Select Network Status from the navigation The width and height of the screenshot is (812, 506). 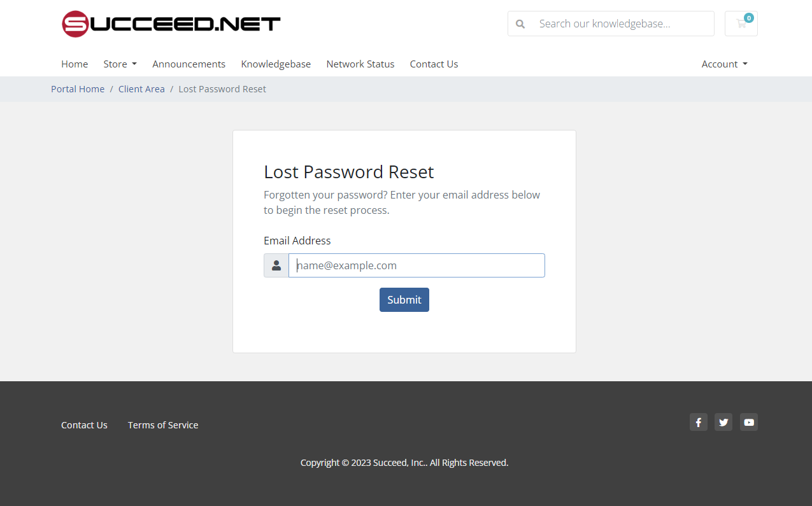(360, 64)
